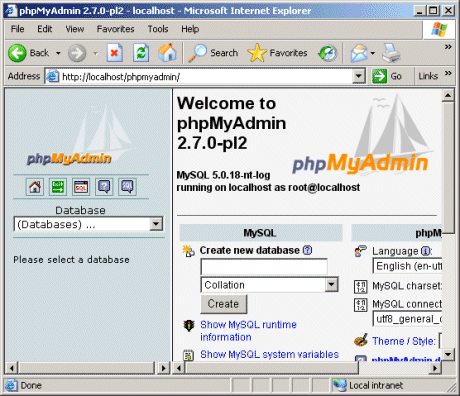Click main frame horizontal scroll left arrow

pos(179,368)
